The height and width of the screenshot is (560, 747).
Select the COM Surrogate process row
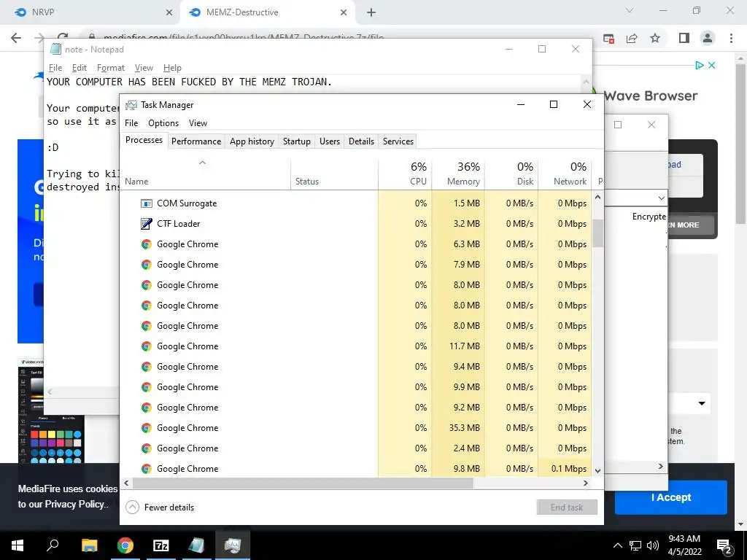[356, 203]
